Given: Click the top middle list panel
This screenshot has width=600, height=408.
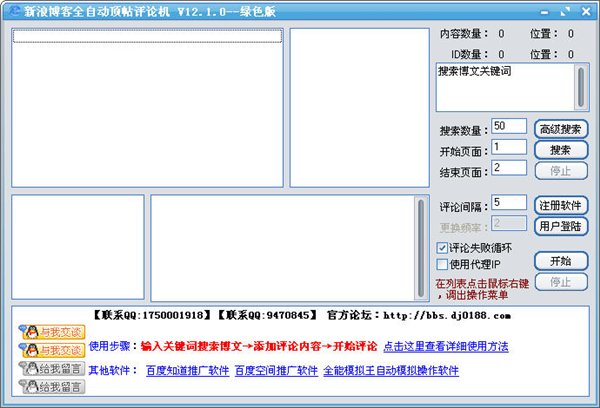Looking at the screenshot, I should click(x=359, y=108).
